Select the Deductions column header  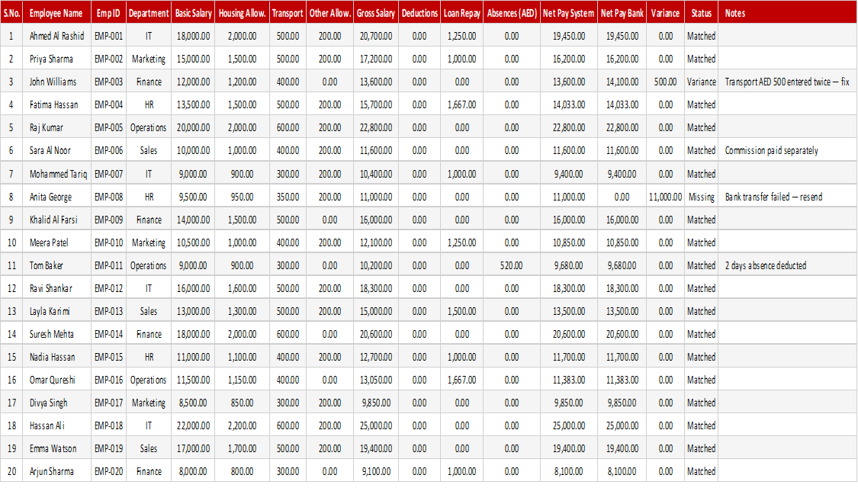pyautogui.click(x=419, y=13)
